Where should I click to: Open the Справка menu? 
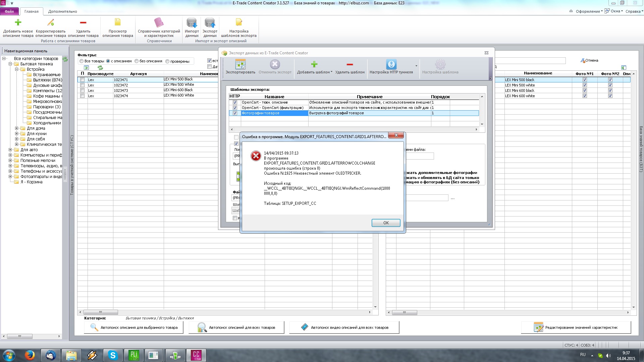point(635,11)
